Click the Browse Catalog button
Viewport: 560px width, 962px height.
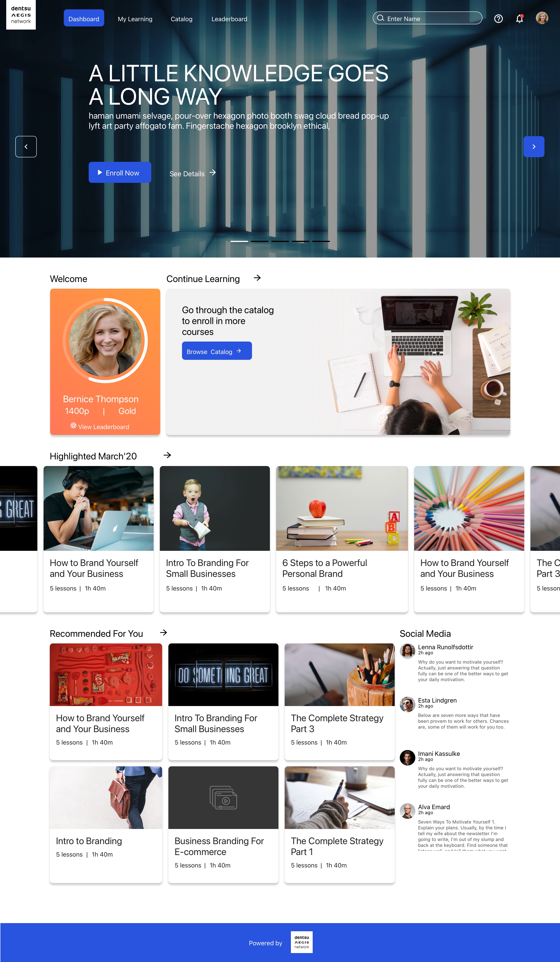(x=217, y=351)
